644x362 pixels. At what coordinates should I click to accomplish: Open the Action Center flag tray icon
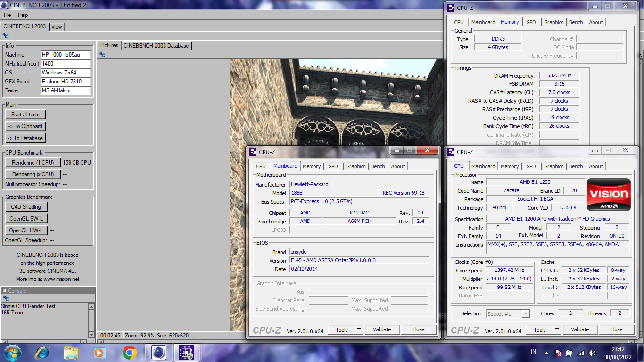tap(558, 353)
